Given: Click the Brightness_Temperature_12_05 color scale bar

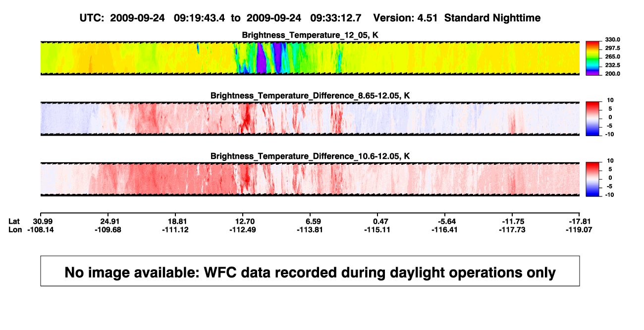Looking at the screenshot, I should (592, 58).
